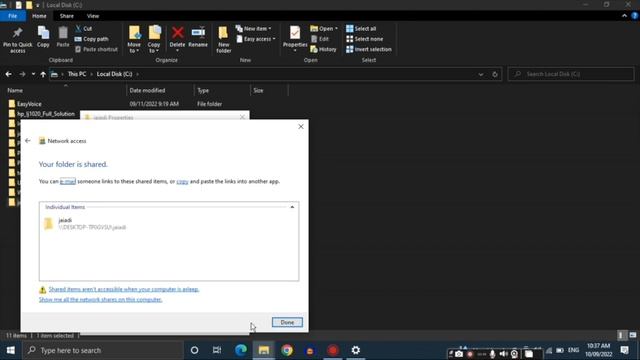
Task: Open Google Chrome from taskbar
Action: point(287,350)
